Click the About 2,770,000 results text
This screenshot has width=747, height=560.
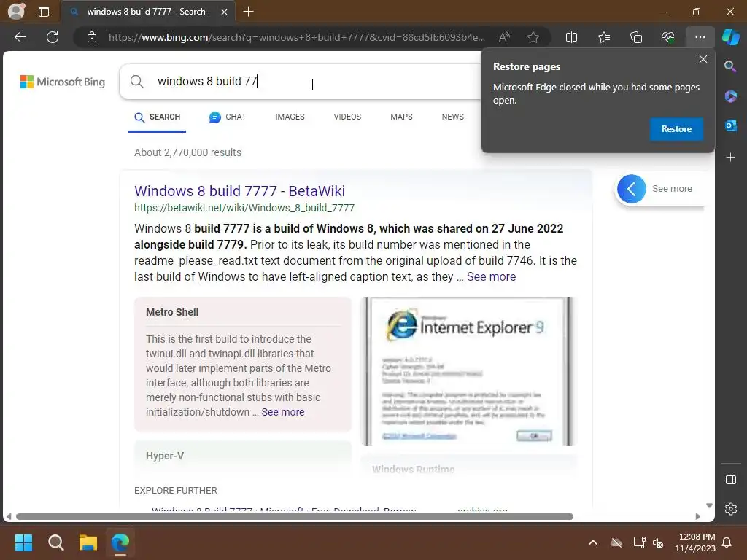click(187, 153)
